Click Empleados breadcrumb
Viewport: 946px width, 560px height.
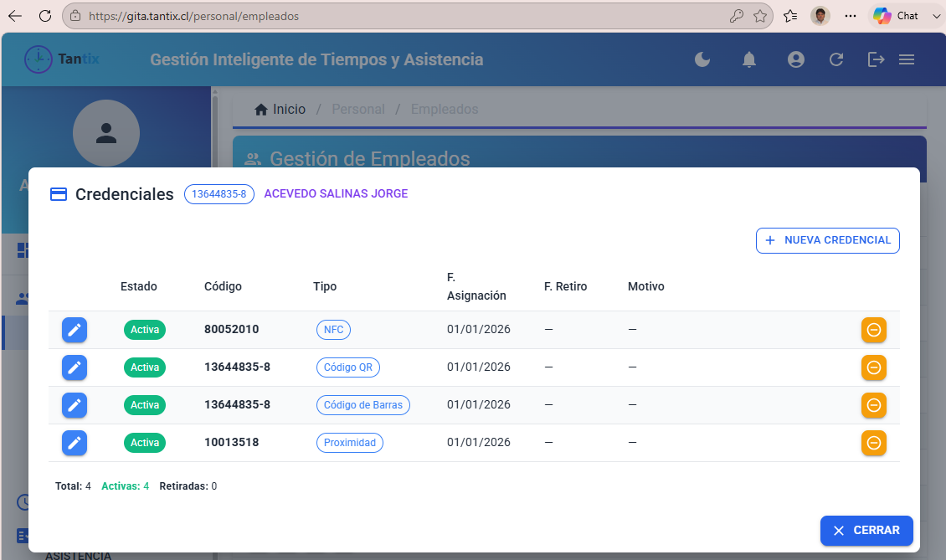[x=445, y=109]
